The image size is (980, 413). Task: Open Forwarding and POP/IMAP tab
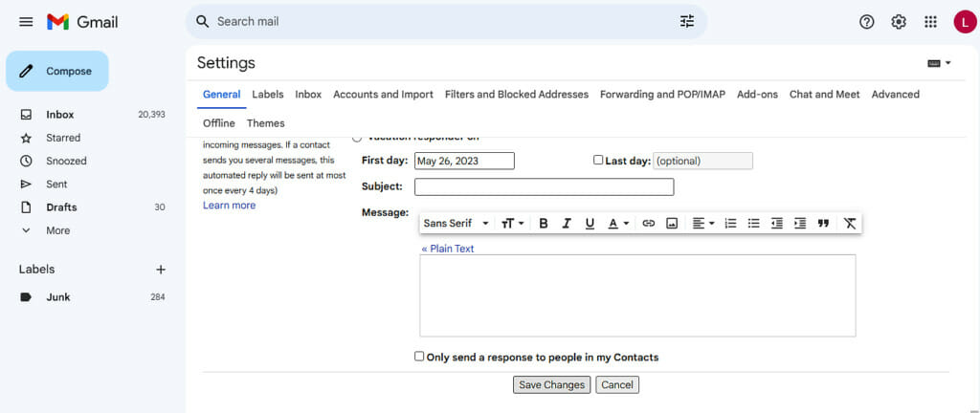tap(662, 95)
